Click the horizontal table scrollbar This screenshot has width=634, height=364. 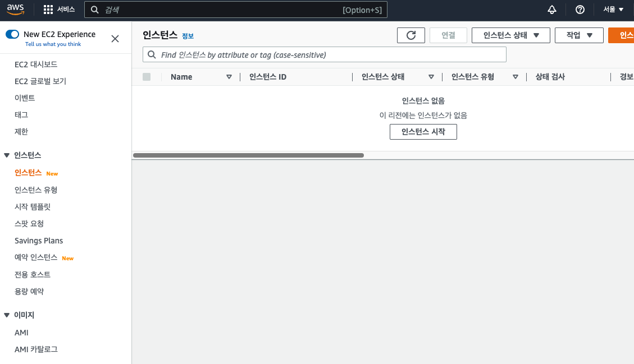point(248,155)
